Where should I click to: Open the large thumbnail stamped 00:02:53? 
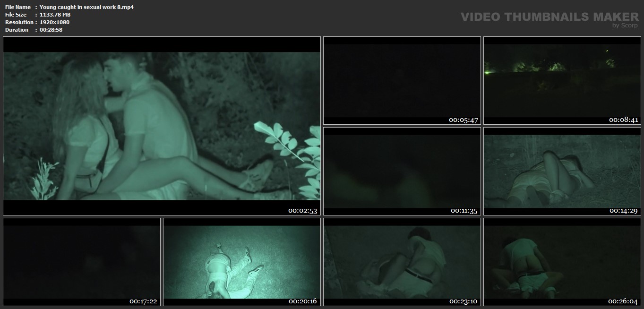coord(162,126)
